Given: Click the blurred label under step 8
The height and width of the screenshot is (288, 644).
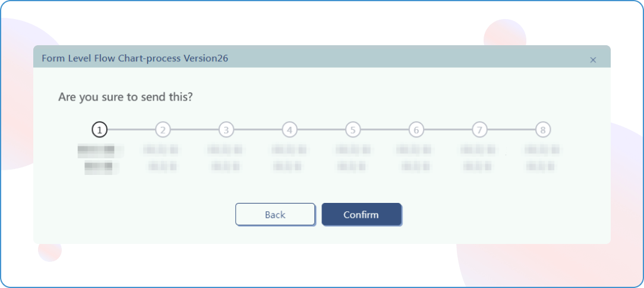Looking at the screenshot, I should 542,158.
